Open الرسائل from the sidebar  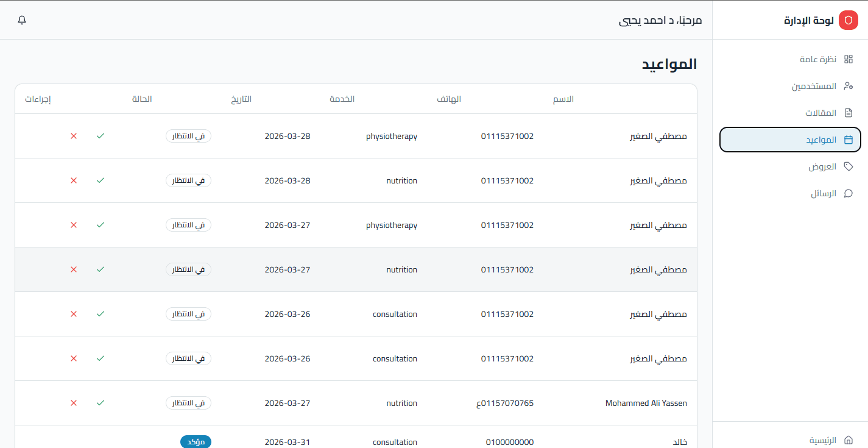[790, 193]
